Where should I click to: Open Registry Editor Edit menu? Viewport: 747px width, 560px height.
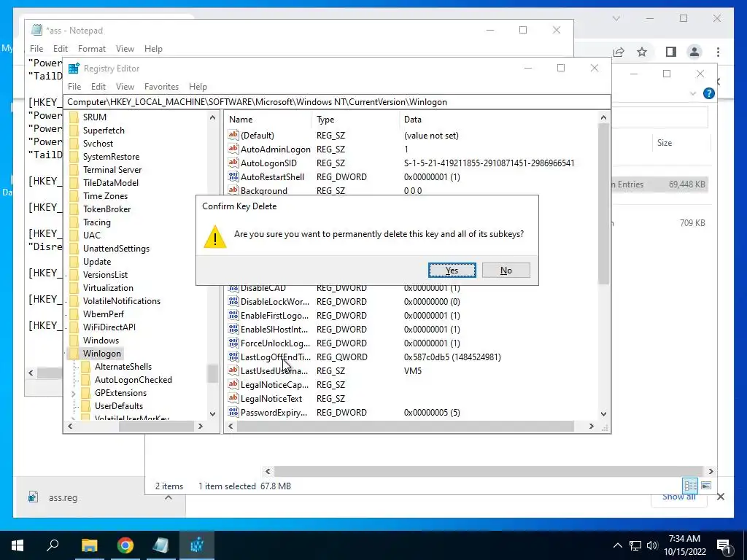98,87
